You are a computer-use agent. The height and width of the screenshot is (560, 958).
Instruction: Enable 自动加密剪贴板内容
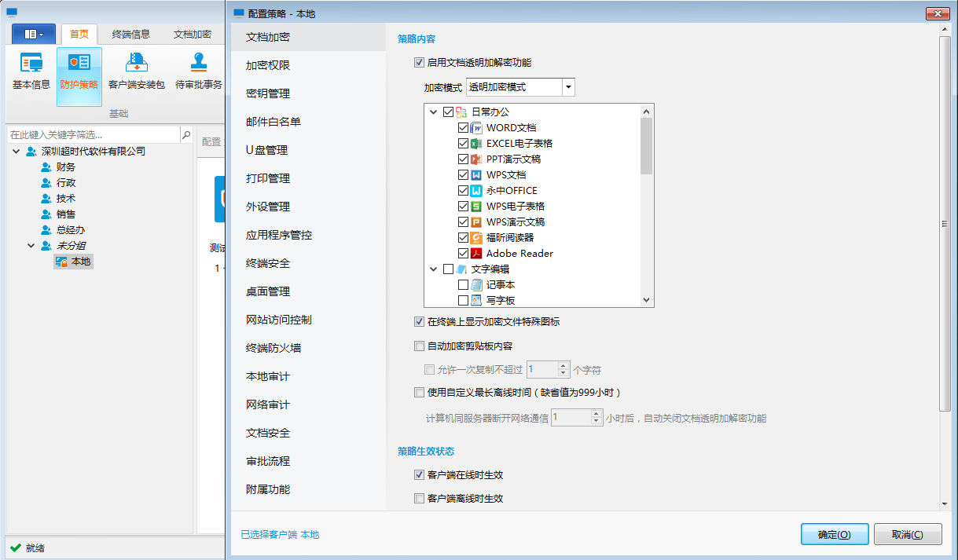tap(420, 346)
